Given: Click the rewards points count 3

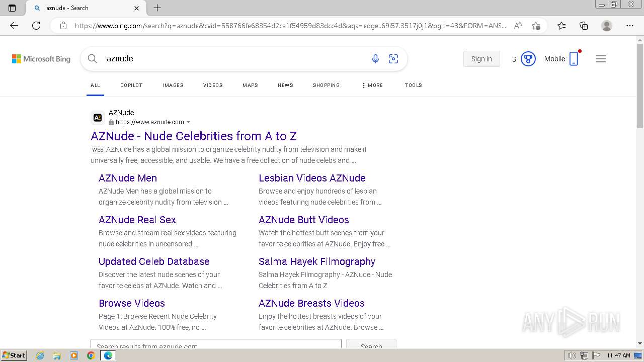Looking at the screenshot, I should point(514,59).
